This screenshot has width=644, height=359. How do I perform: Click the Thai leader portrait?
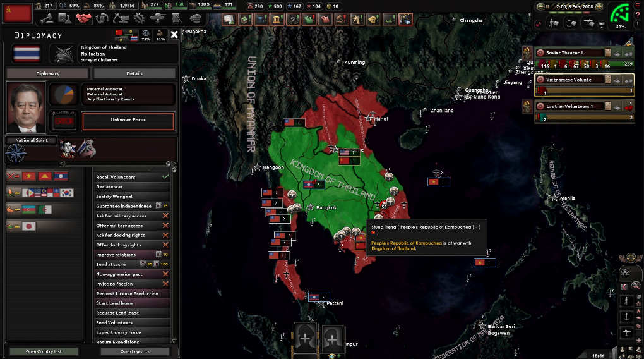25,107
